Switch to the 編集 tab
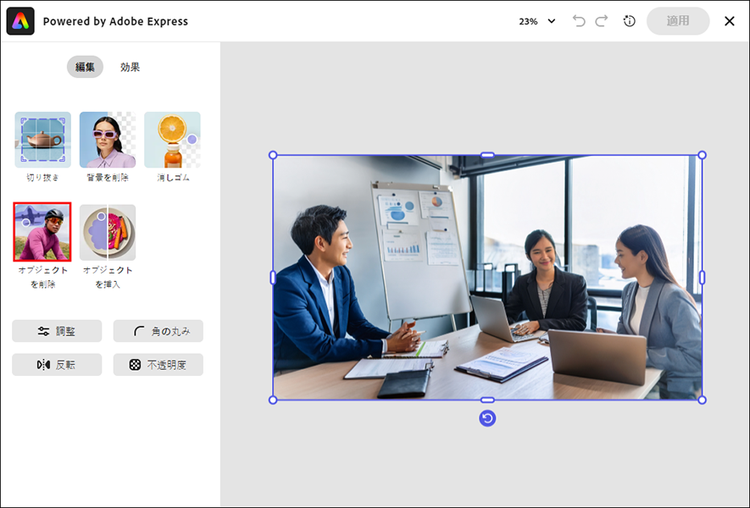Viewport: 750px width, 508px height. coord(85,67)
